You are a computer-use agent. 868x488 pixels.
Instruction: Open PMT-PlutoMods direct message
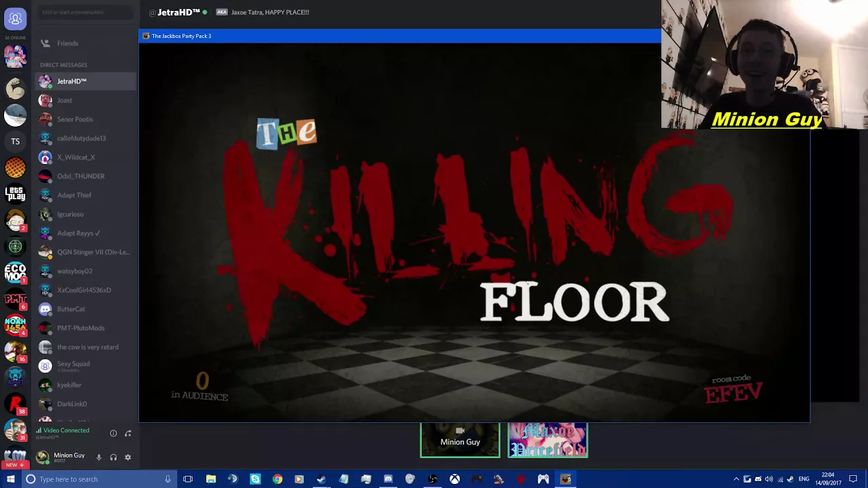pyautogui.click(x=85, y=328)
